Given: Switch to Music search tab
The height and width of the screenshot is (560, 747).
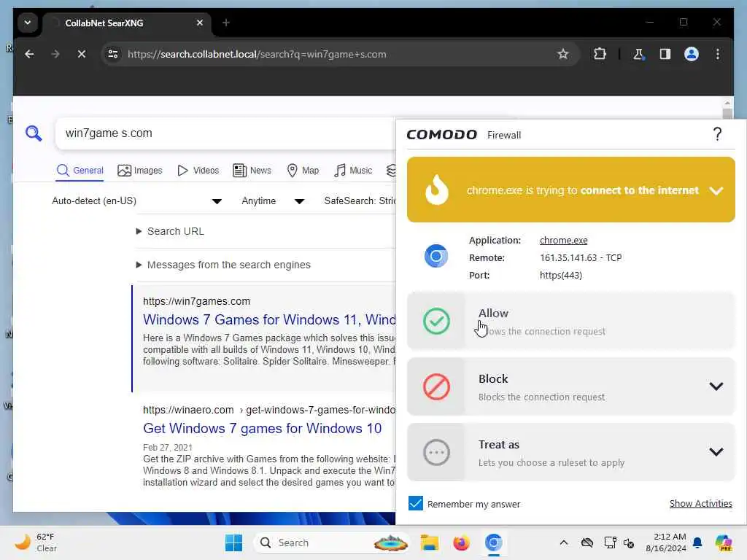Looking at the screenshot, I should tap(353, 171).
